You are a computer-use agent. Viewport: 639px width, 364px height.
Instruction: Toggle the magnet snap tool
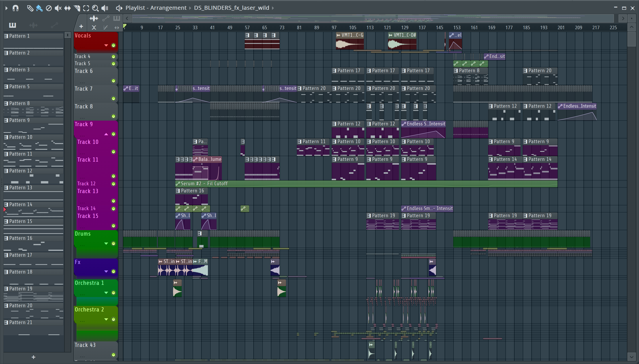[16, 8]
